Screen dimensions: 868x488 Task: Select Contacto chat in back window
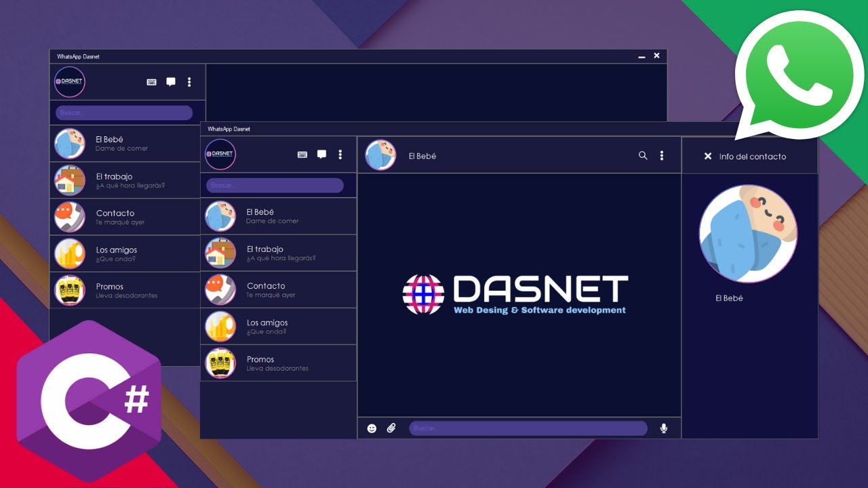click(125, 217)
